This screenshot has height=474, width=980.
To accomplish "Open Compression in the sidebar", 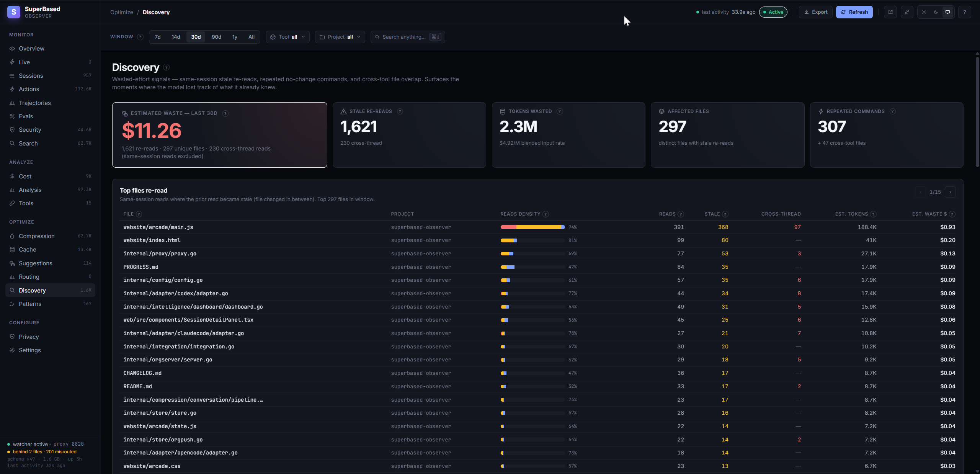I will tap(50, 236).
